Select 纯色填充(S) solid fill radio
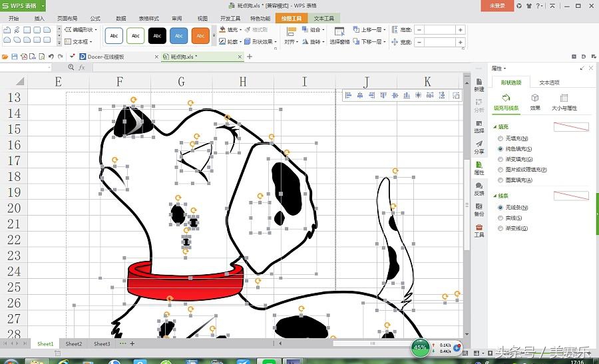Image resolution: width=599 pixels, height=364 pixels. 500,148
